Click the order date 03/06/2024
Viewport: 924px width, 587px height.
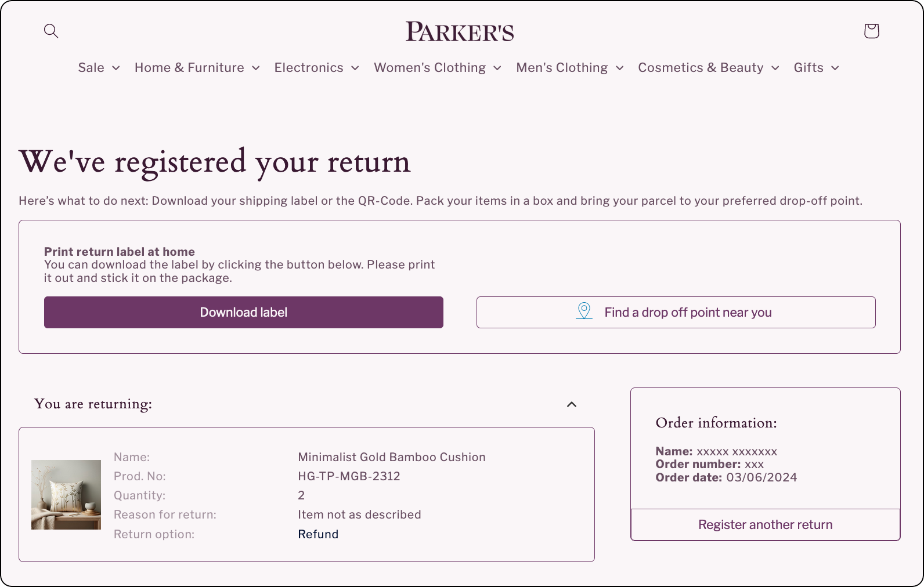point(762,477)
